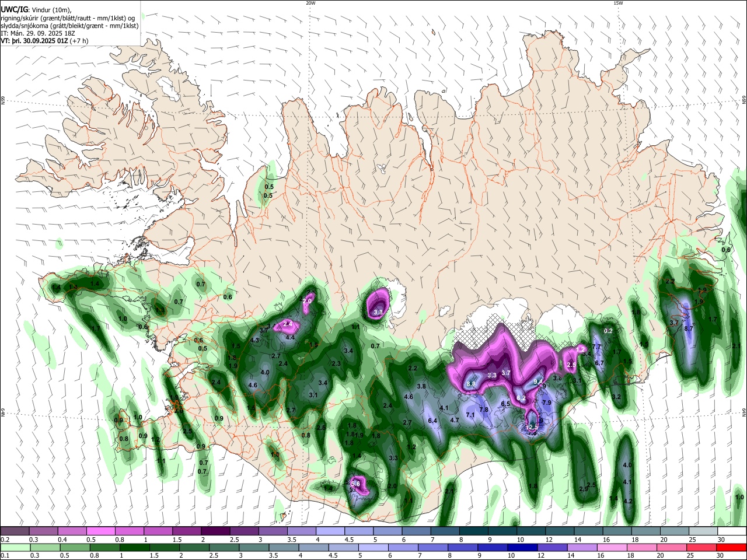Click the white swatch after 30 in upper legend row
The width and height of the screenshot is (747, 560).
[731, 531]
